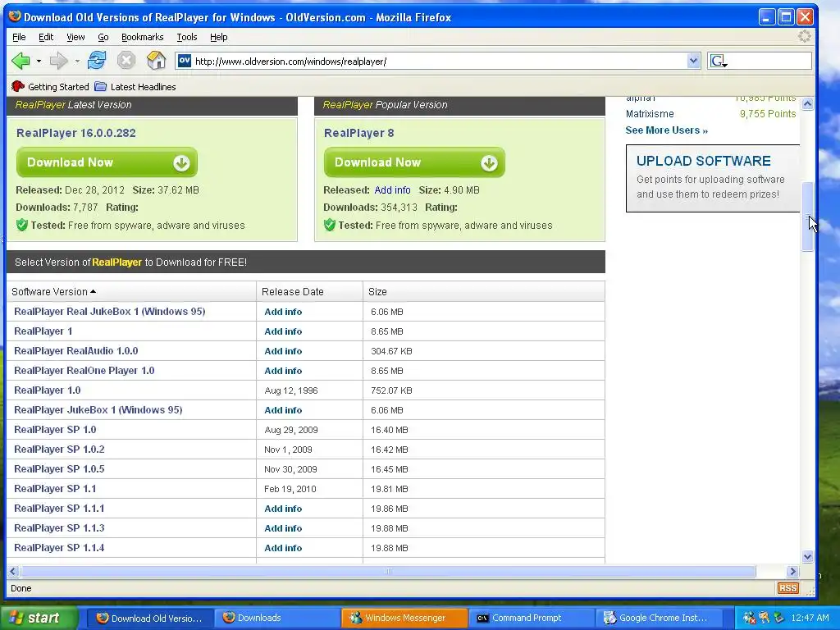Open the RealPlayer SP 1.1.1 link
The width and height of the screenshot is (840, 630).
click(x=59, y=508)
